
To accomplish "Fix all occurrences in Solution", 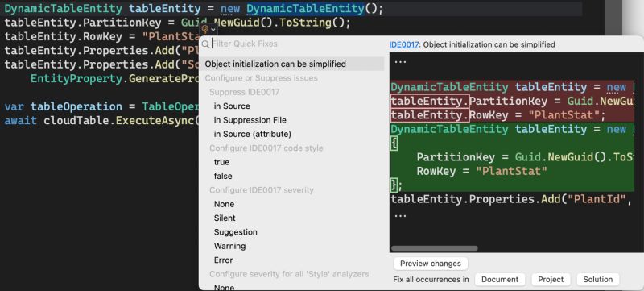I will [597, 280].
